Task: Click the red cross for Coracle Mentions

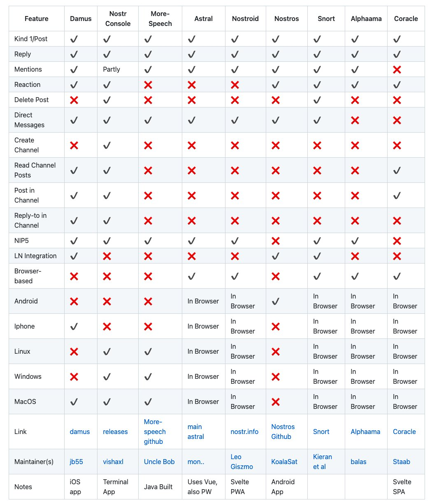Action: pos(397,70)
